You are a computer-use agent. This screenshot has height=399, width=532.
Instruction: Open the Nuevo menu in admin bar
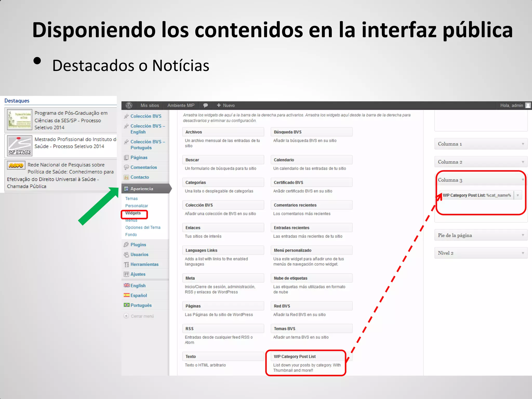[226, 105]
